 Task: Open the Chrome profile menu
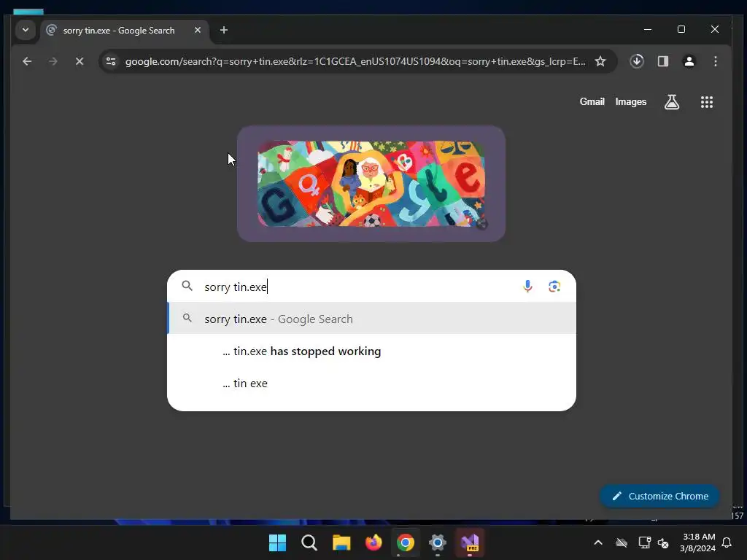click(x=689, y=61)
